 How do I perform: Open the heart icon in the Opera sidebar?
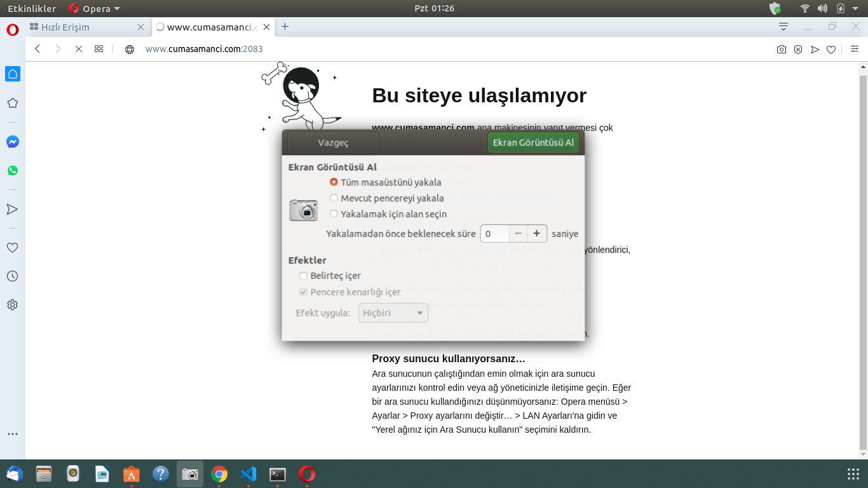point(13,248)
